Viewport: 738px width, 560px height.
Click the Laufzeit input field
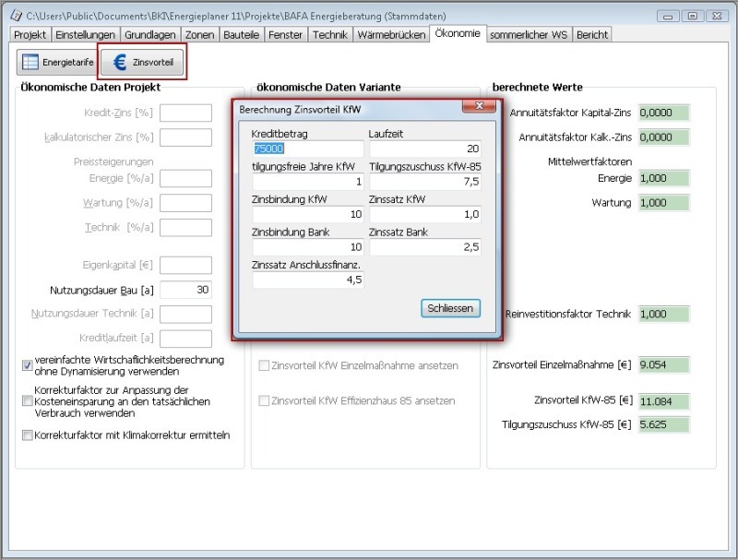pos(425,149)
